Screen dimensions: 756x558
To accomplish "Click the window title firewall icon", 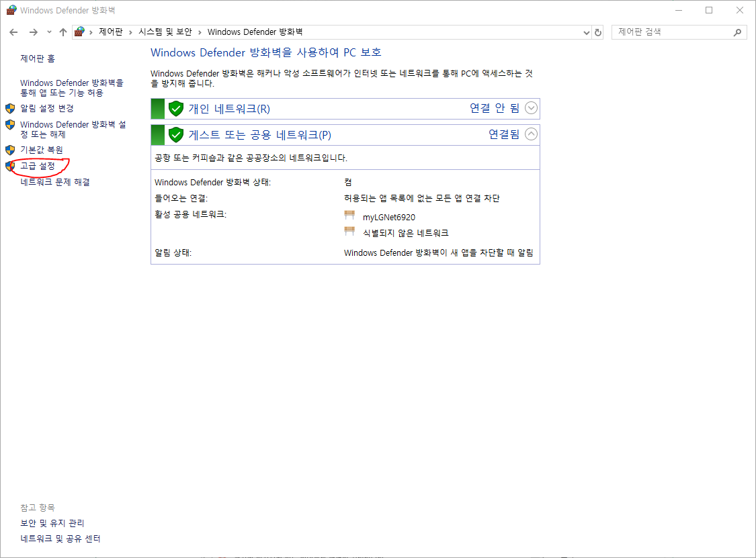I will click(11, 10).
